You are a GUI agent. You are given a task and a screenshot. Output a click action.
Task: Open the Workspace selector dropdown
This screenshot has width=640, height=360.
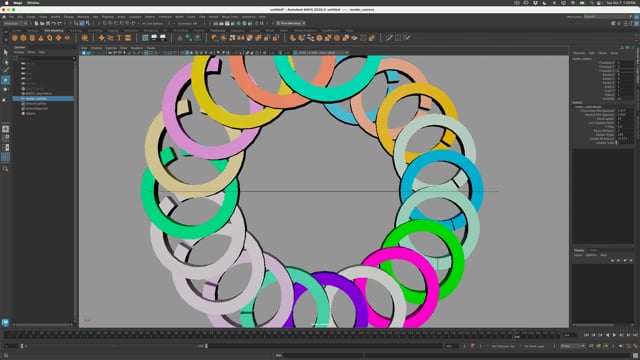[x=607, y=17]
